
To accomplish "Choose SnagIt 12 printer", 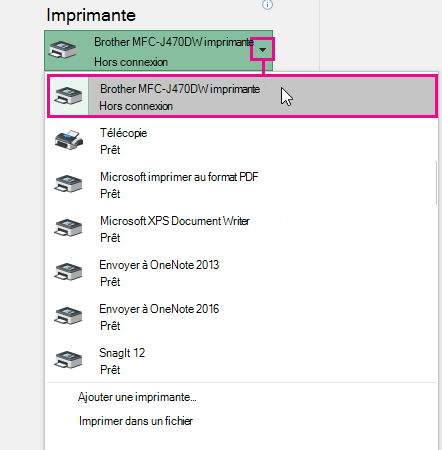I will [241, 361].
